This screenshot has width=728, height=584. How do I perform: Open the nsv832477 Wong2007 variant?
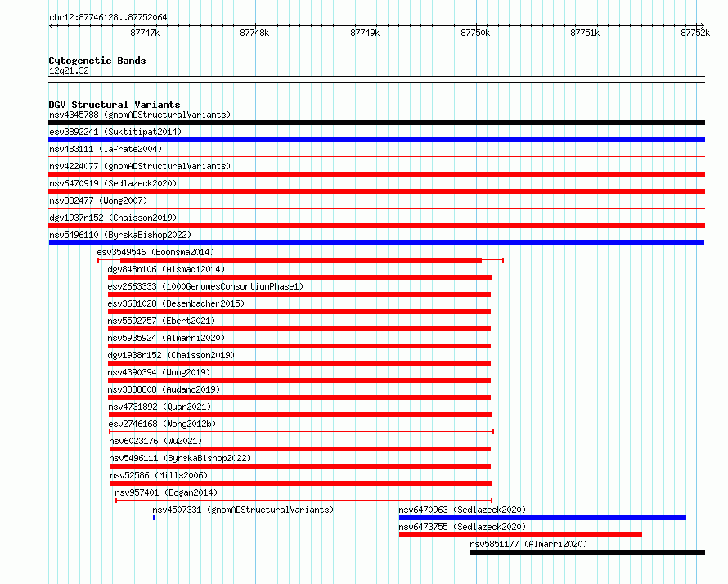tap(98, 200)
